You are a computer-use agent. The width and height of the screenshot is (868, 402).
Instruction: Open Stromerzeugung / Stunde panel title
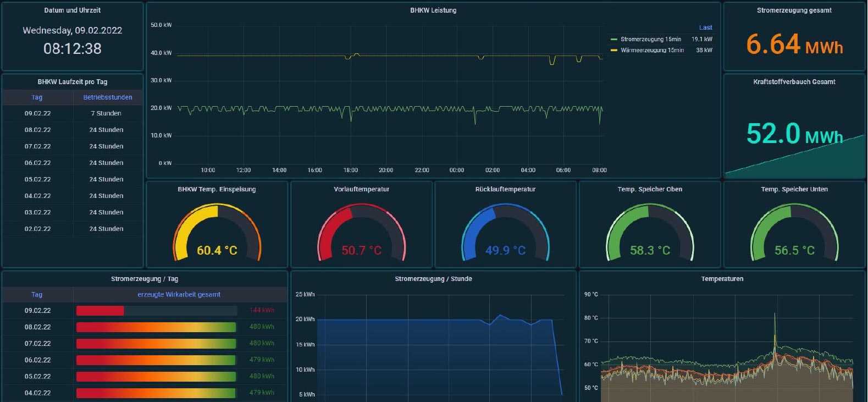click(433, 279)
